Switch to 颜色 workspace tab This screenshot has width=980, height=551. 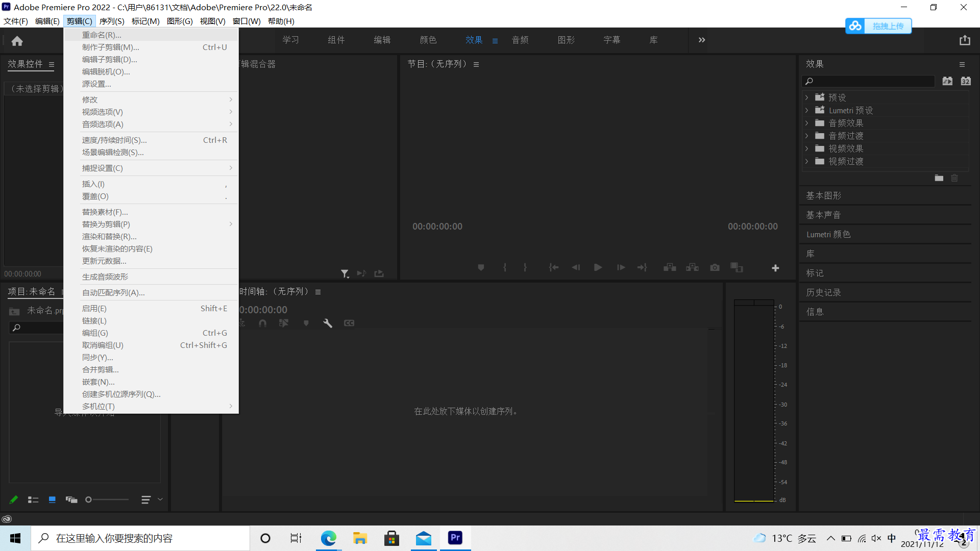point(428,40)
